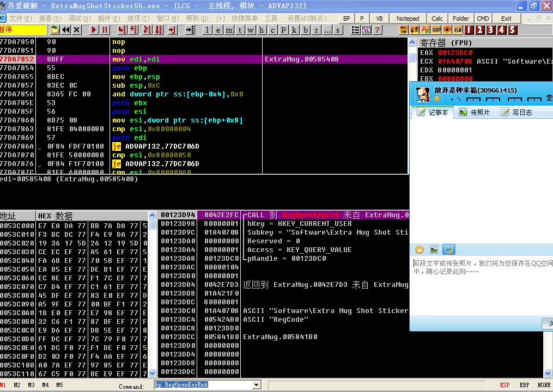The image size is (553, 392).
Task: Open the 设置API断点> menu
Action: [307, 19]
